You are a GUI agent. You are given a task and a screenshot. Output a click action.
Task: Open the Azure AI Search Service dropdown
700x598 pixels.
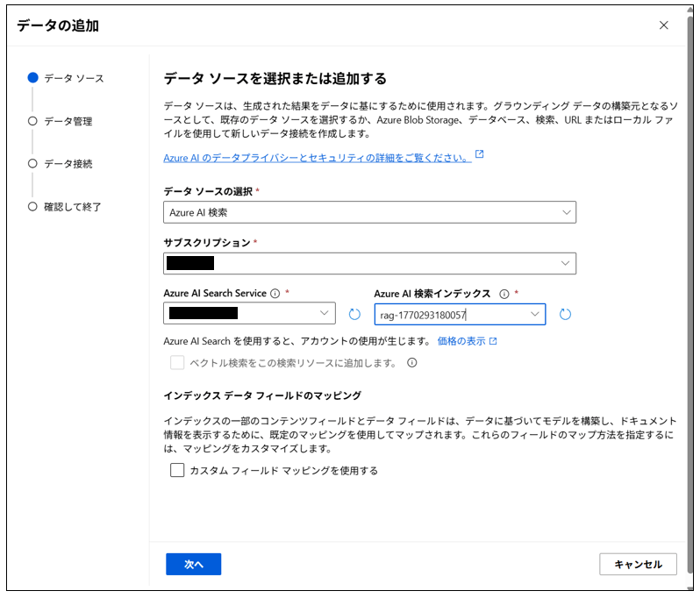point(249,313)
